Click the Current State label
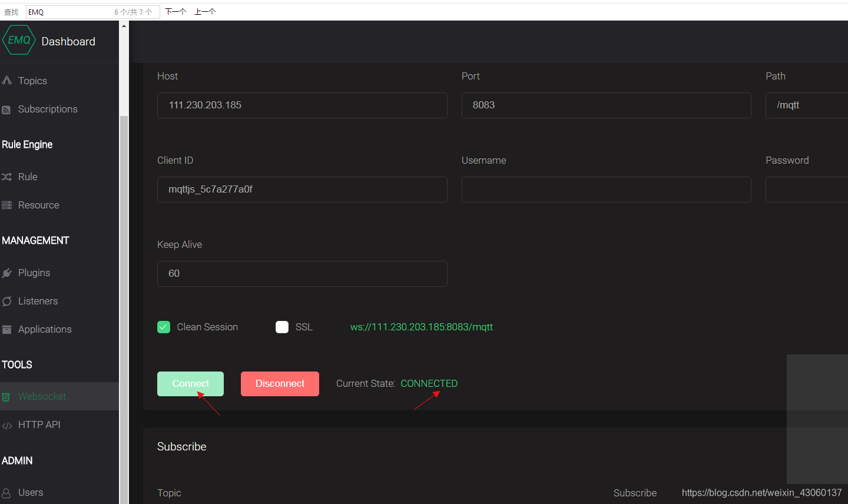The width and height of the screenshot is (848, 504). coord(366,383)
